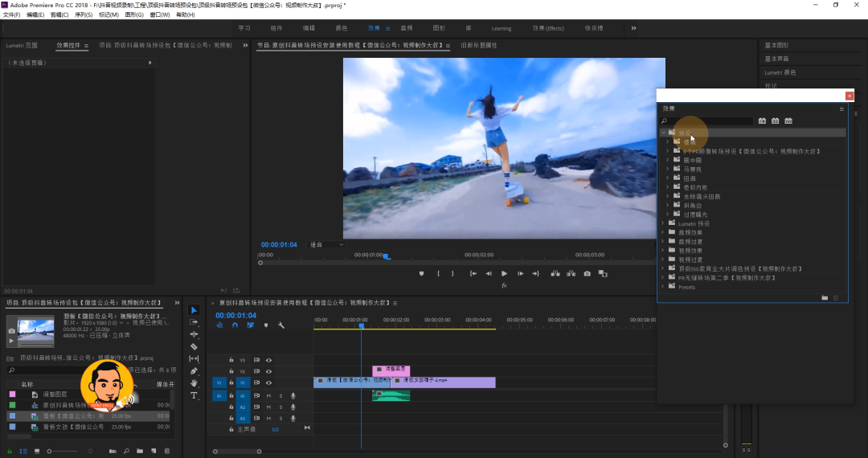The height and width of the screenshot is (458, 868).
Task: Go to in point in program monitor
Action: (473, 274)
